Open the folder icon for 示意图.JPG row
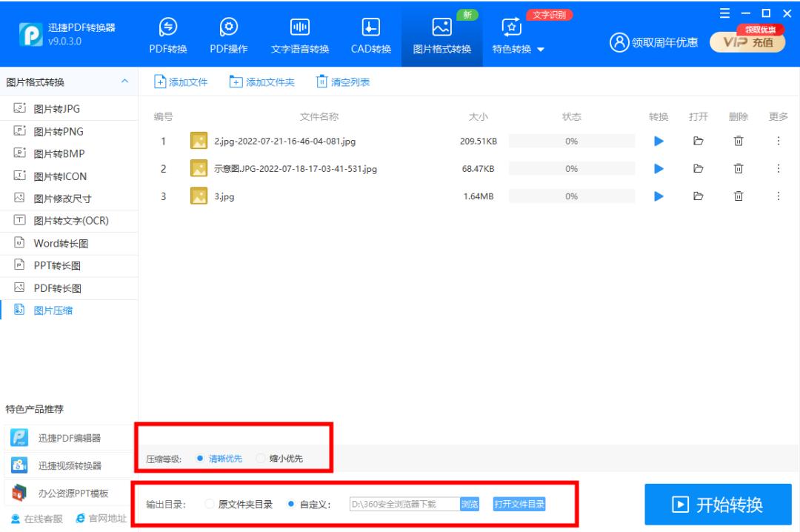The image size is (800, 532). pos(699,168)
